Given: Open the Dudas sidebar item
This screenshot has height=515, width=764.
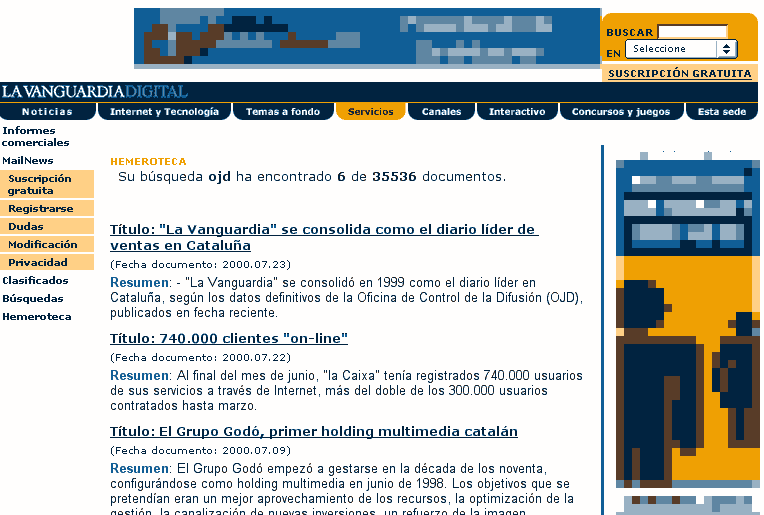Looking at the screenshot, I should (x=47, y=227).
